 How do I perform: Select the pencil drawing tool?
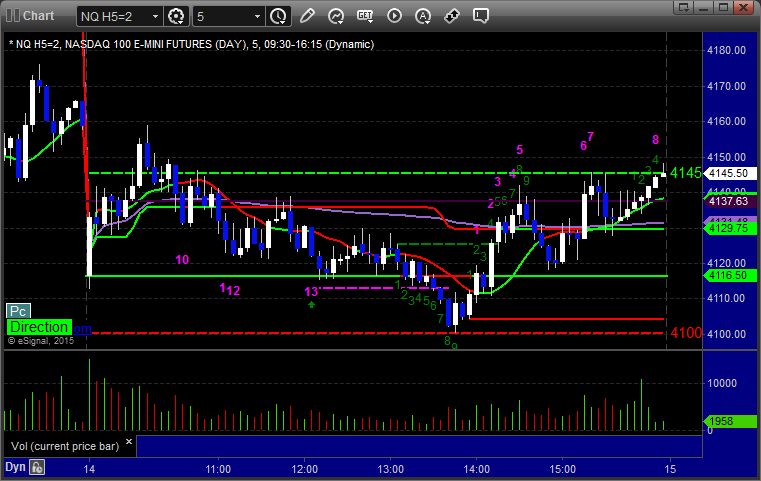(307, 16)
